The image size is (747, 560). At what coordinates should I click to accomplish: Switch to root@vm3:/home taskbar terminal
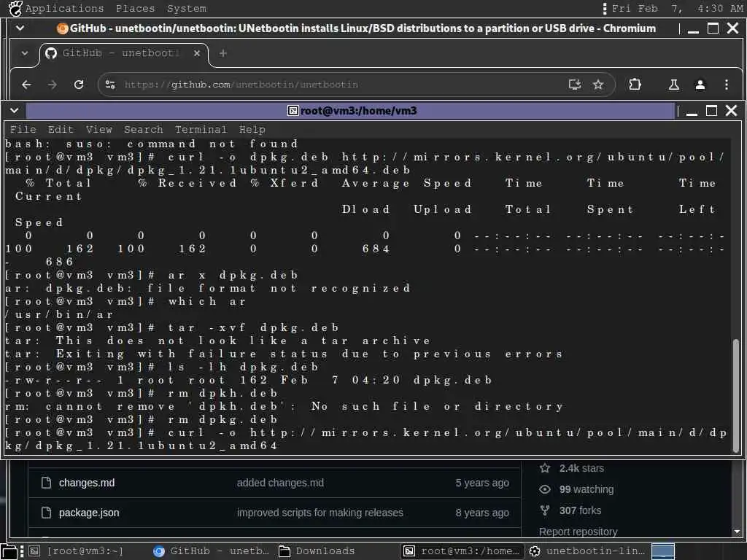tap(462, 551)
